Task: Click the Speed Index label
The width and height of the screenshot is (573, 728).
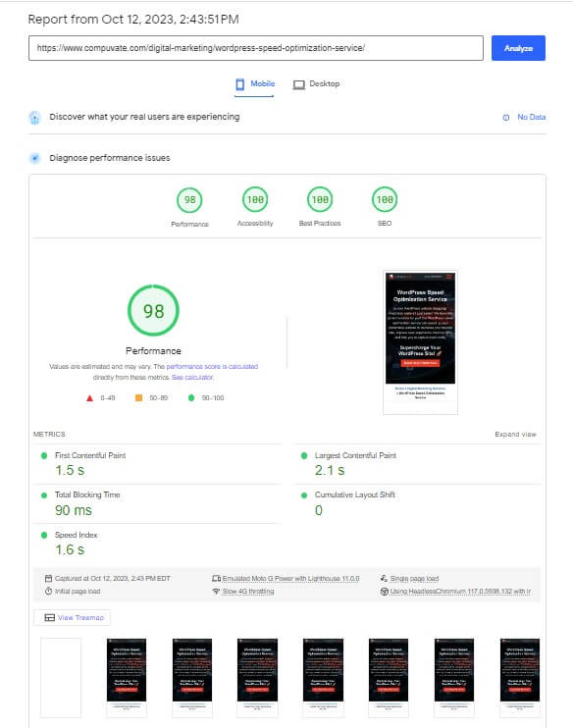Action: pyautogui.click(x=77, y=535)
